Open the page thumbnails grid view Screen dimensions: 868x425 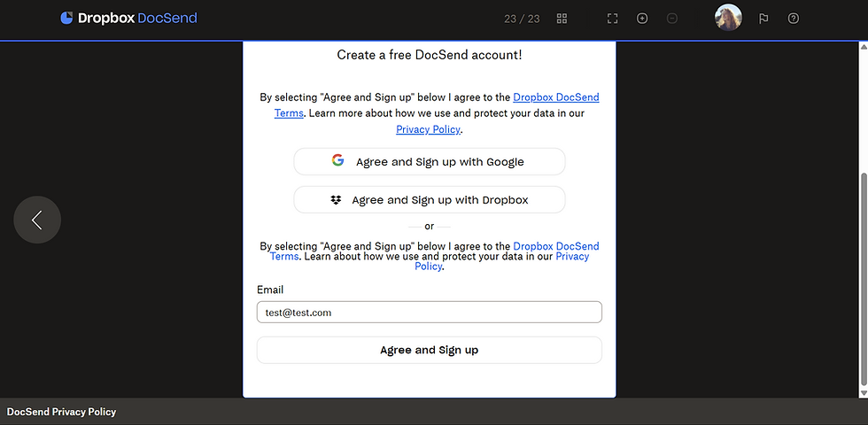(x=562, y=19)
